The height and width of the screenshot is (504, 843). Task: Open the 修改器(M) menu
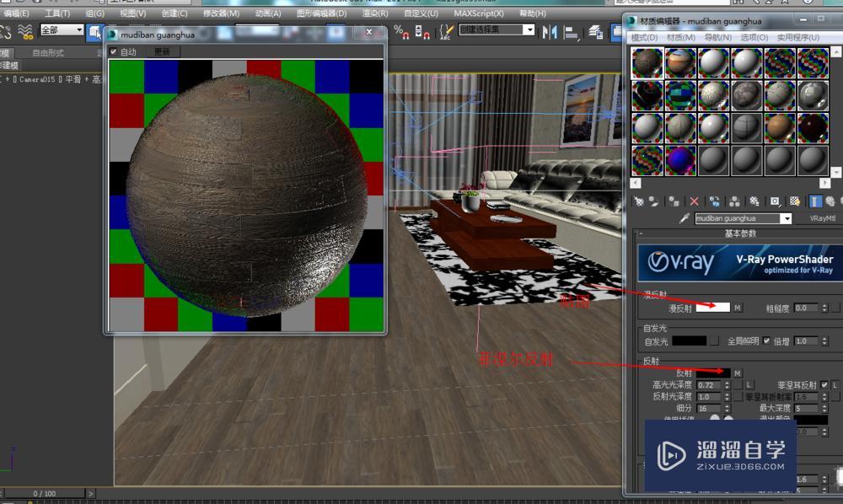tap(221, 13)
